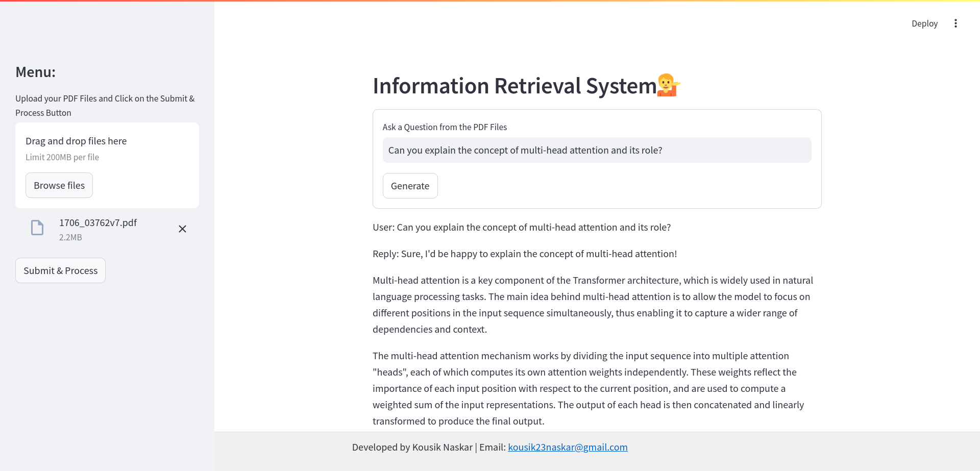Viewport: 980px width, 471px height.
Task: Click the drag and drop files area
Action: tap(107, 148)
